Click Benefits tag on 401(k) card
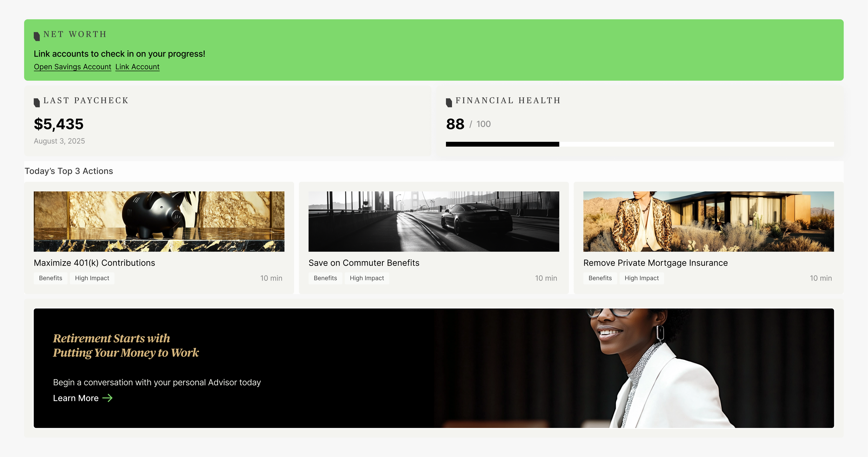 (x=51, y=278)
